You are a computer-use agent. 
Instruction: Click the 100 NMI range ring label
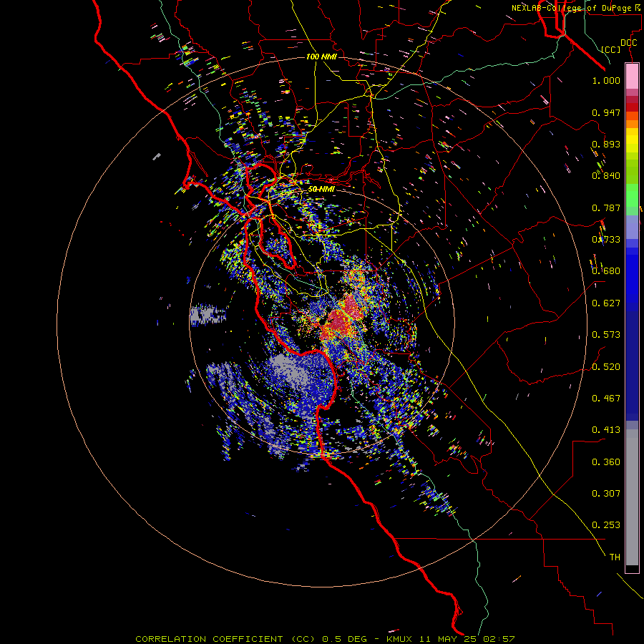tap(321, 57)
